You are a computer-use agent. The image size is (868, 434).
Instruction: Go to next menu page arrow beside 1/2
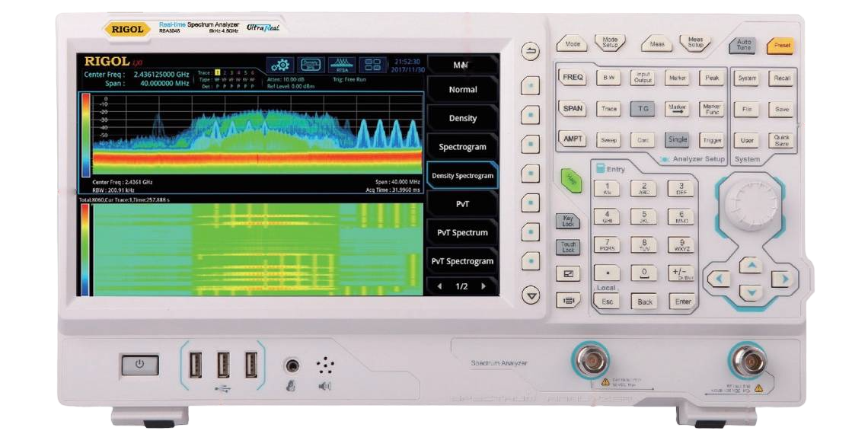tap(483, 286)
